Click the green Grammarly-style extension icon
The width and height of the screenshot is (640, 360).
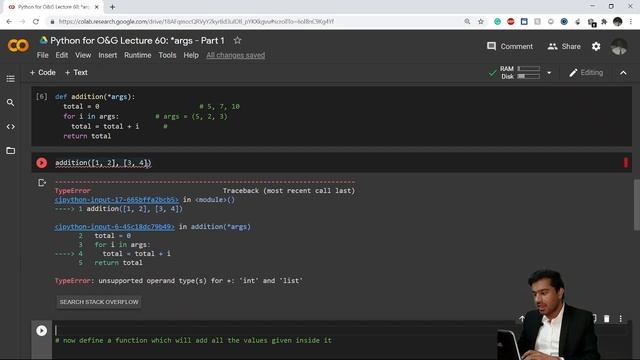[x=497, y=22]
